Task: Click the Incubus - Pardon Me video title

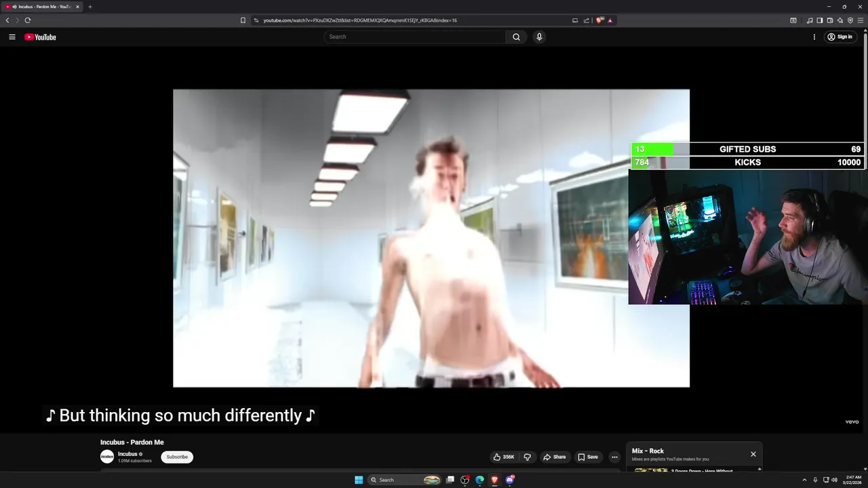Action: point(132,442)
